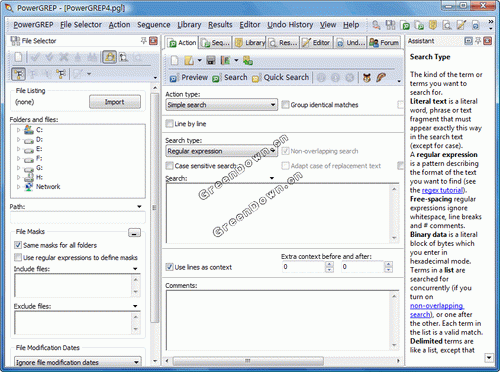Open the Include files dropdown arrow
This screenshot has height=372, width=500.
pos(135,269)
